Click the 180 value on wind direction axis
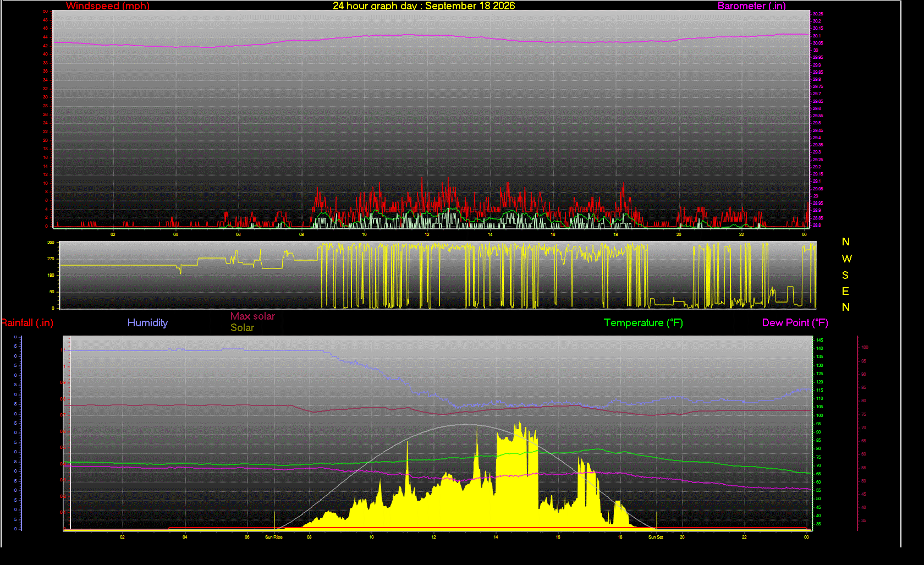924x565 pixels. point(51,275)
